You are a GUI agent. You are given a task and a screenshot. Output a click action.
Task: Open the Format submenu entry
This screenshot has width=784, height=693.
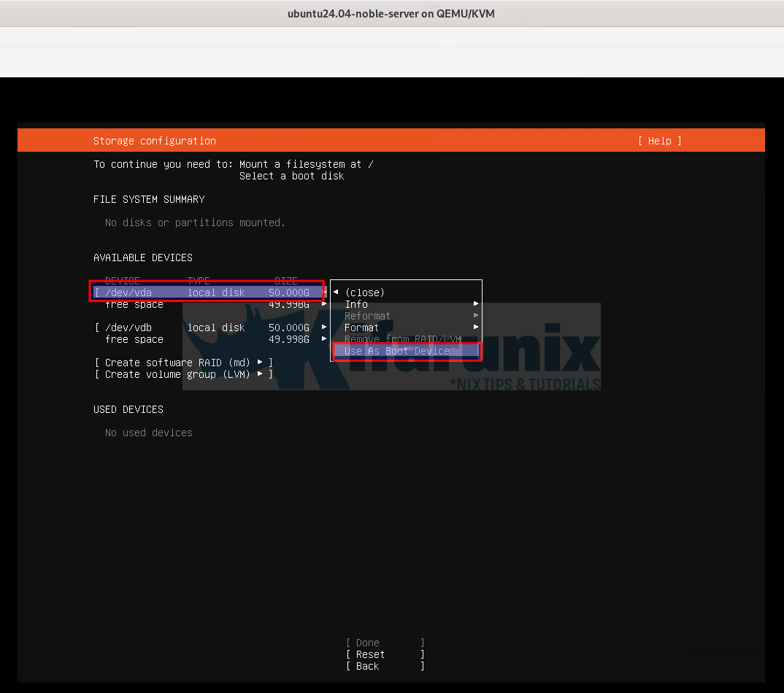[x=361, y=328]
